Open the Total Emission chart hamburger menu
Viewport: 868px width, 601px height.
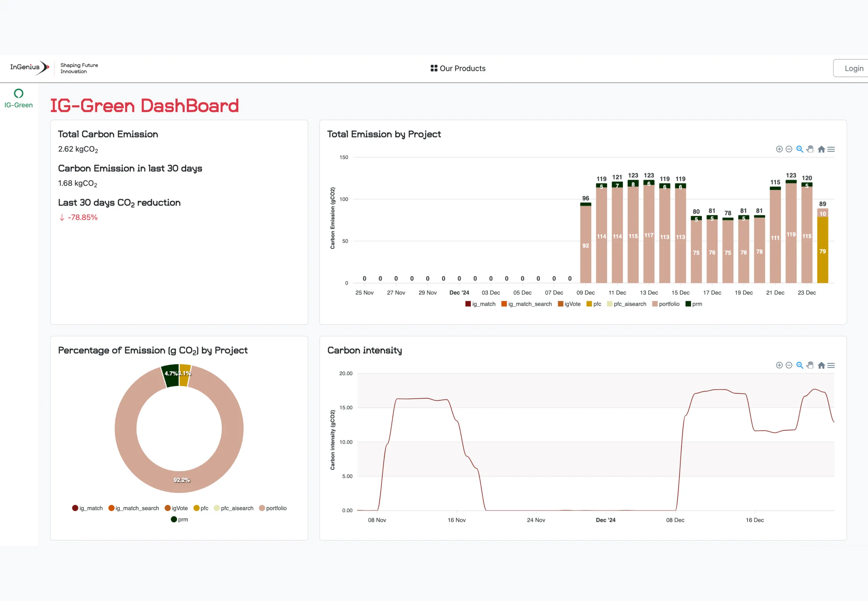[831, 149]
